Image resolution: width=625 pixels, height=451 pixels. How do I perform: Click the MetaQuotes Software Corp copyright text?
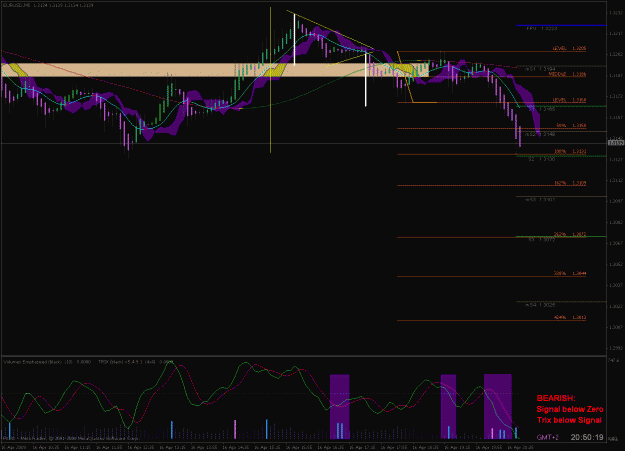coord(70,438)
